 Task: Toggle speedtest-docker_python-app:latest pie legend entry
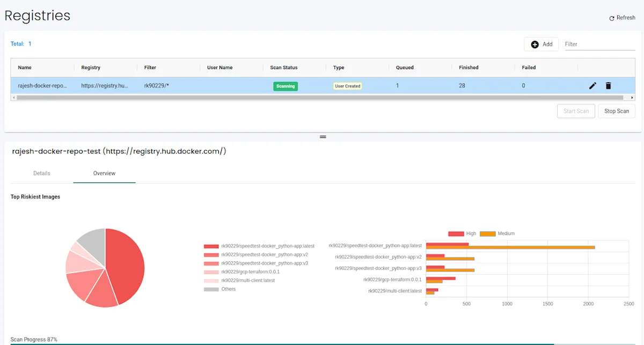coord(259,246)
